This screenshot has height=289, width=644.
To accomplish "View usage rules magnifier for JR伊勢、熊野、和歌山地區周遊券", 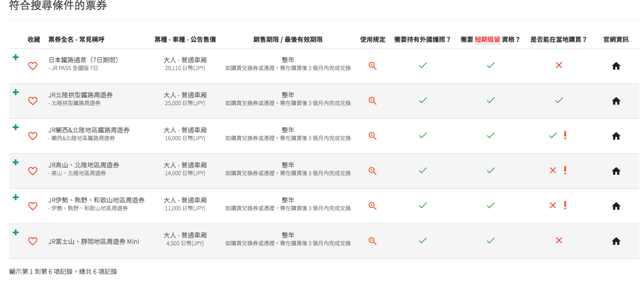I will coord(373,206).
